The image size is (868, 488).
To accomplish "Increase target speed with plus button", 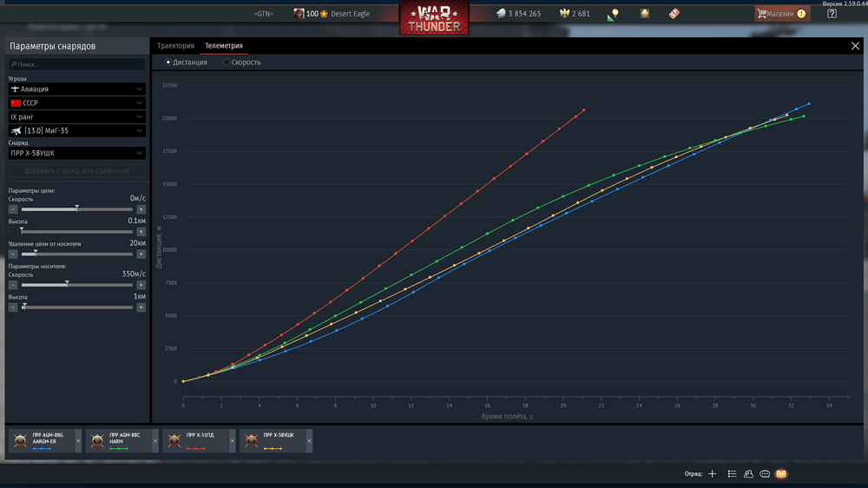I will pyautogui.click(x=141, y=209).
